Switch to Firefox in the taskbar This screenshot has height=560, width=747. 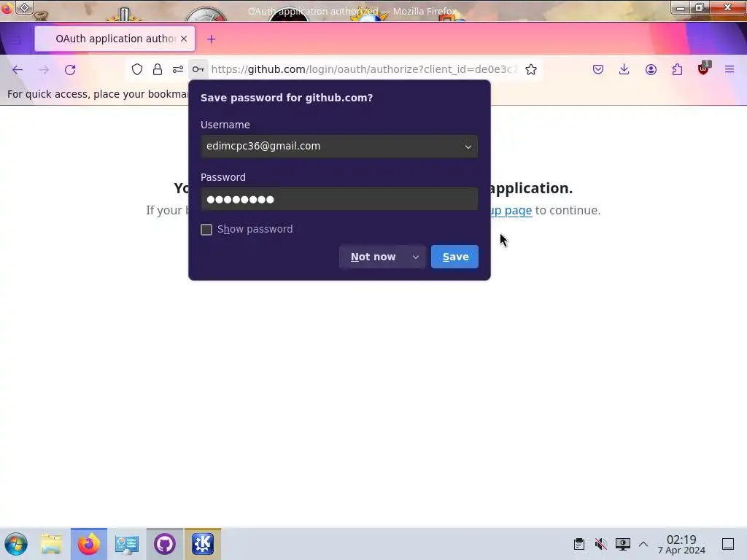(x=89, y=544)
